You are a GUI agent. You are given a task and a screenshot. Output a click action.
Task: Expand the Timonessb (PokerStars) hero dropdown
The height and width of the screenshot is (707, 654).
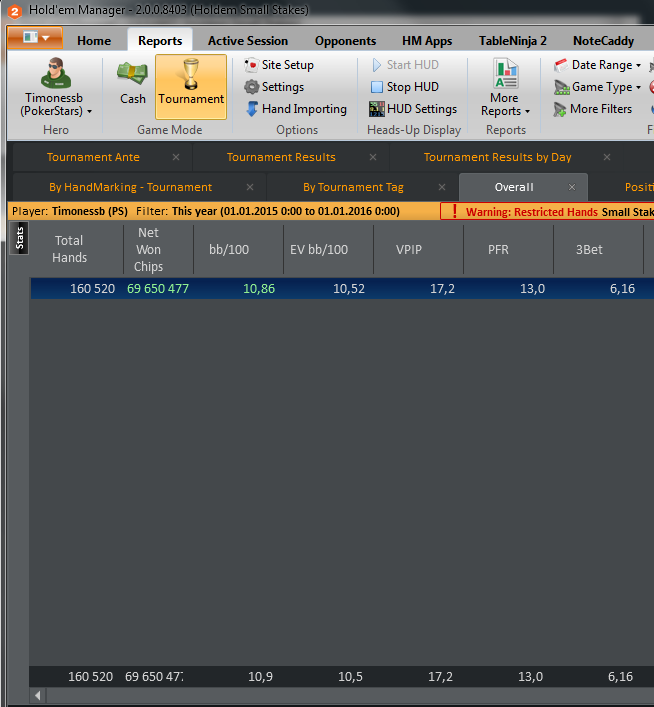pyautogui.click(x=89, y=111)
